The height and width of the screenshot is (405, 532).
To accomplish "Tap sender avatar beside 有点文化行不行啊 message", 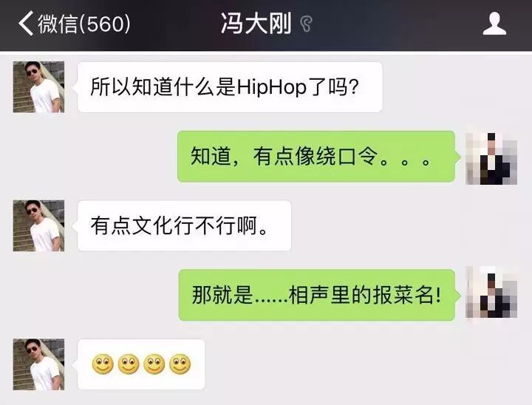I will 38,225.
